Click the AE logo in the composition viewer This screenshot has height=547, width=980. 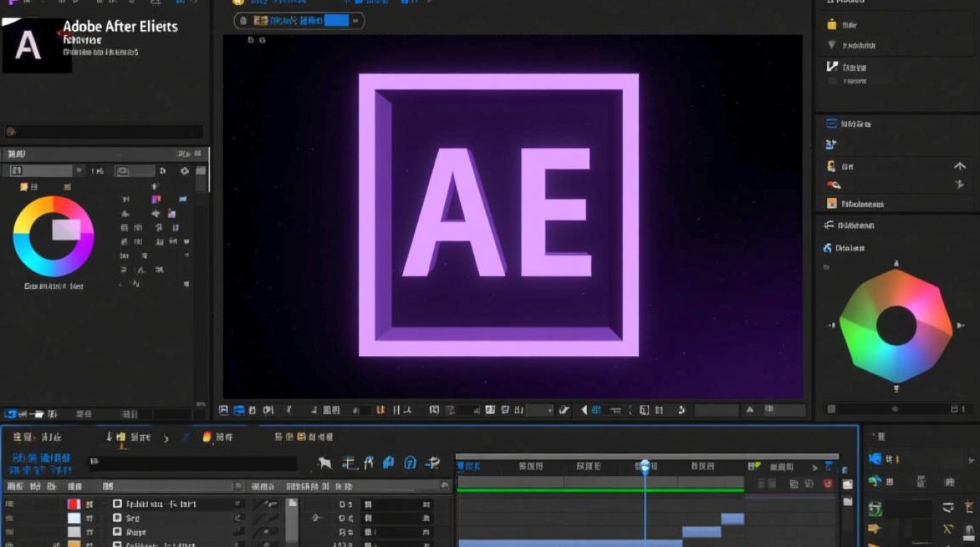click(499, 215)
